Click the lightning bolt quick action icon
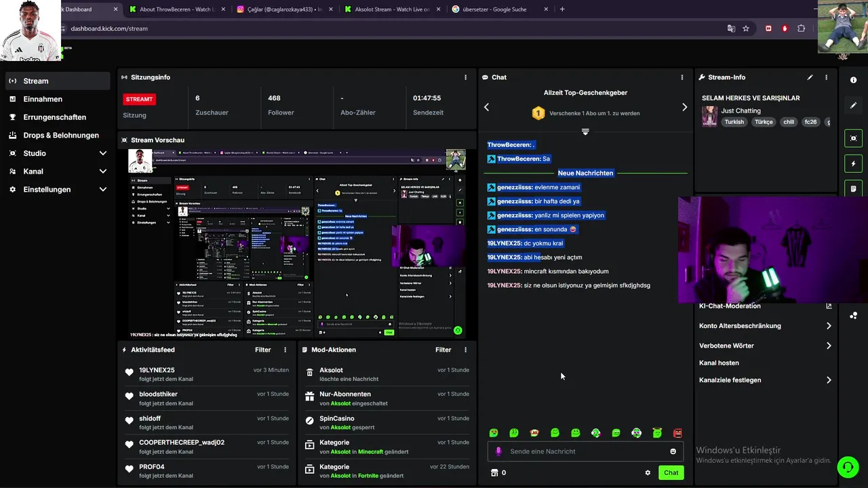 click(853, 163)
